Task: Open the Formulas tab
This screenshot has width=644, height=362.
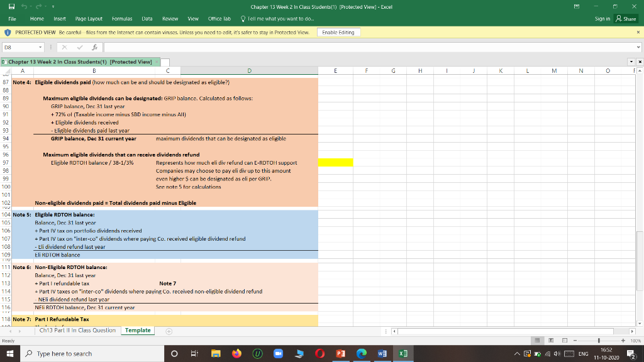Action: [122, 19]
